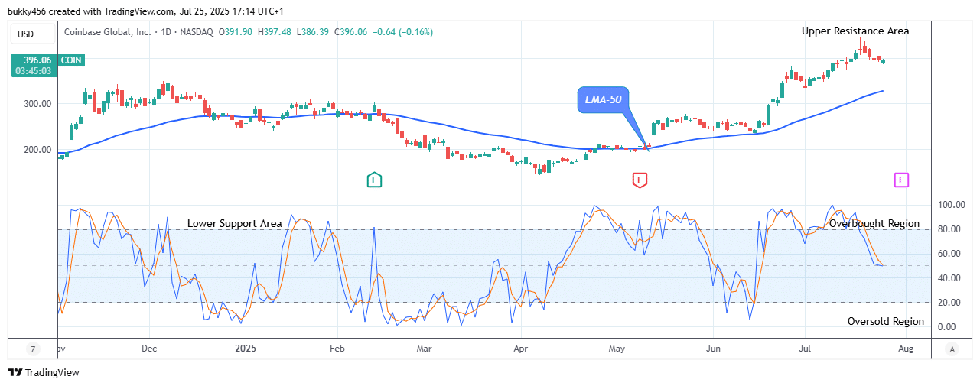Click the Upper Resistance Area label

855,31
